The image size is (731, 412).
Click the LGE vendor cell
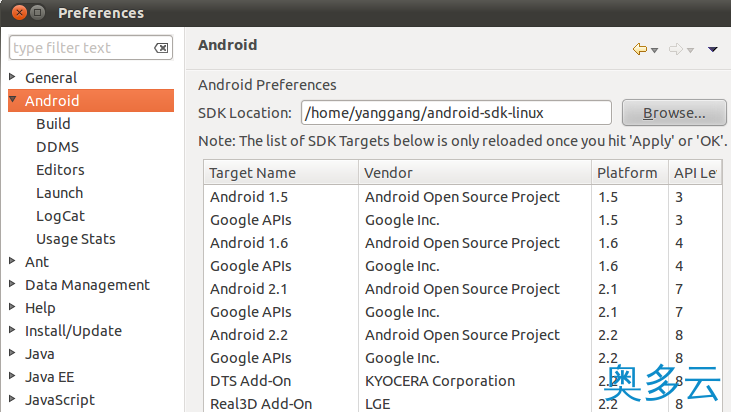click(x=378, y=404)
